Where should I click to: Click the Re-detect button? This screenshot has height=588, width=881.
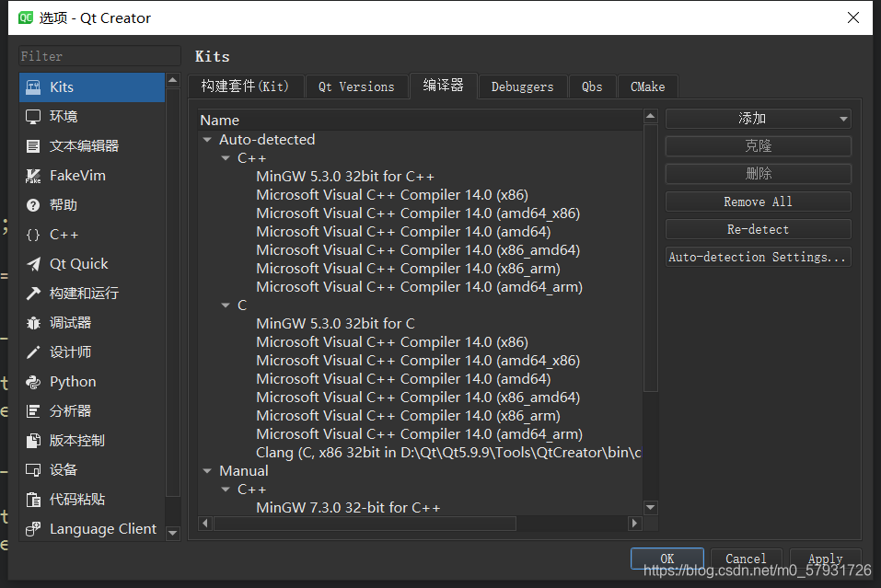(758, 229)
